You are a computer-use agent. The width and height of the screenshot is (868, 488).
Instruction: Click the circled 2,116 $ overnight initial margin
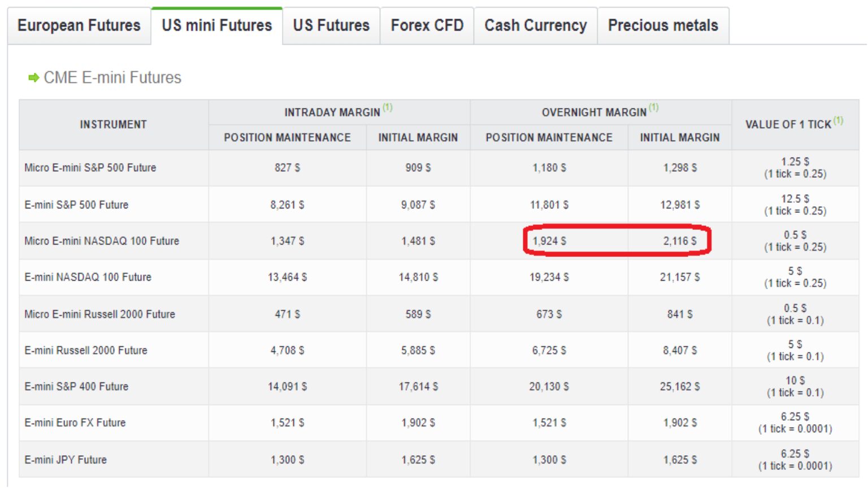click(x=680, y=241)
